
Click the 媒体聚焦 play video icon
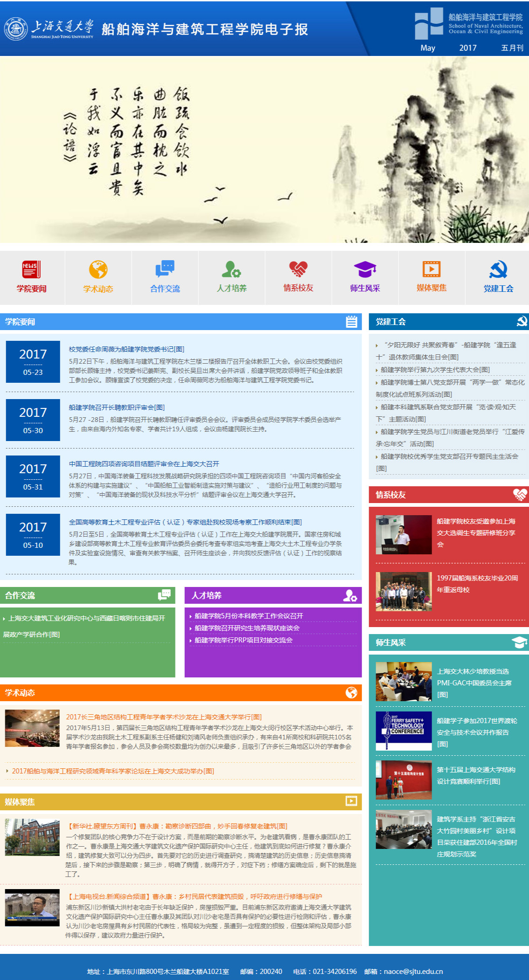point(432,269)
